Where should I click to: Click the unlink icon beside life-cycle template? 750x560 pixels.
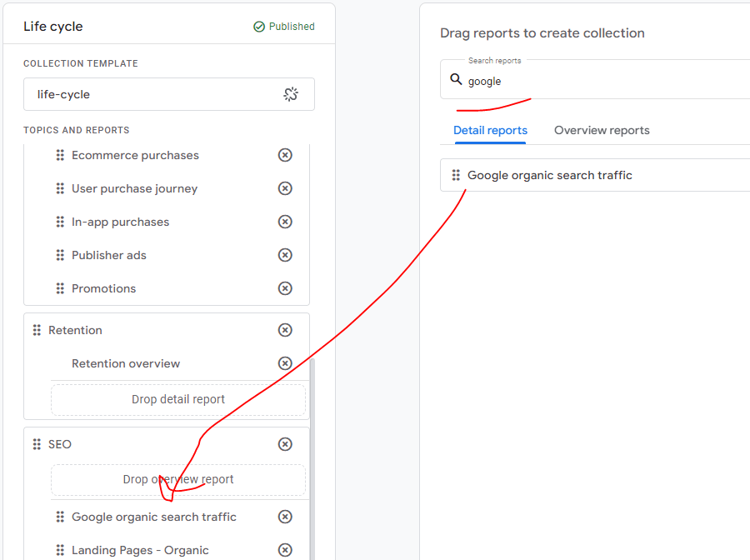pos(291,94)
